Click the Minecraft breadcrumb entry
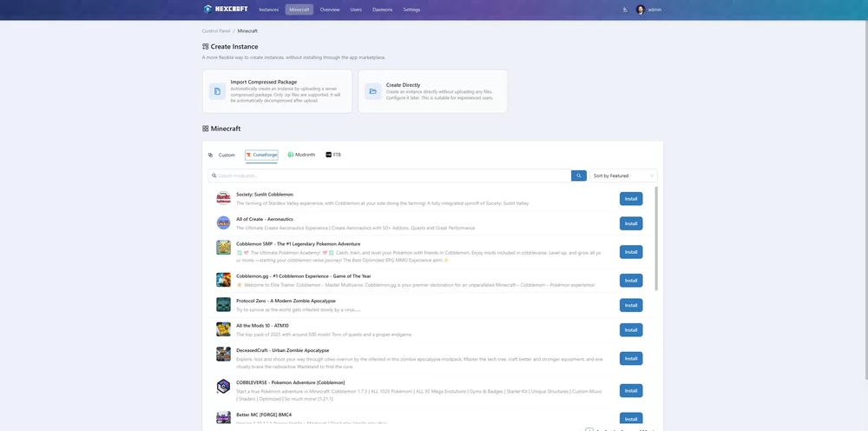The image size is (868, 431). tap(247, 31)
